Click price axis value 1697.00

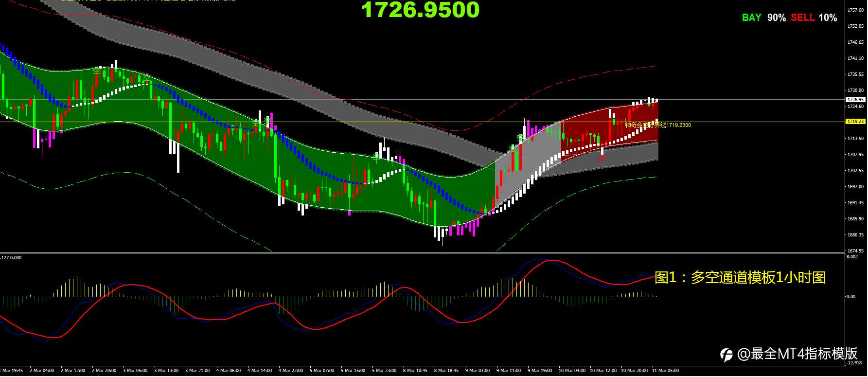coord(855,187)
